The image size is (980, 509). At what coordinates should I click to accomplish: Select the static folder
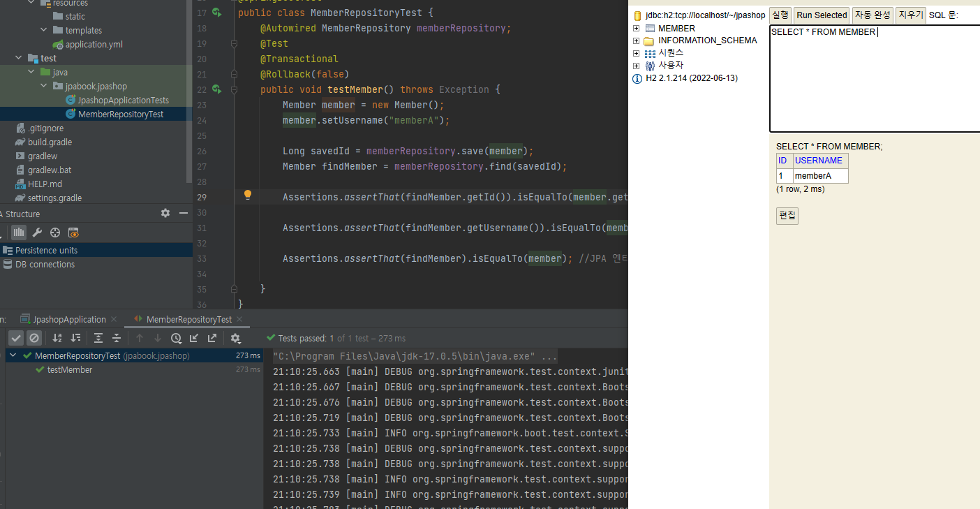coord(75,16)
